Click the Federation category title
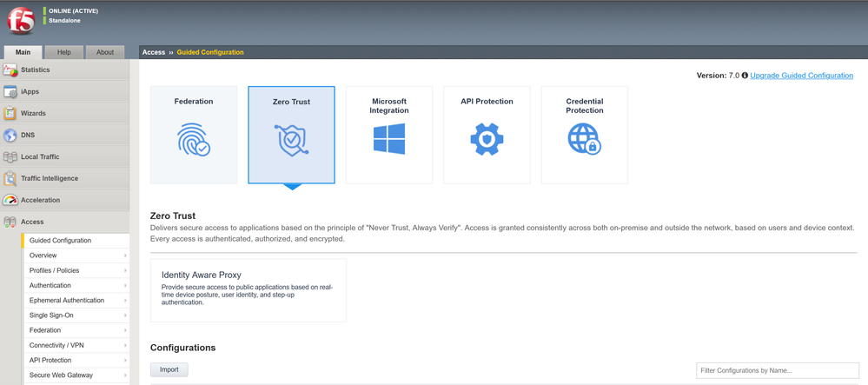 [x=194, y=102]
